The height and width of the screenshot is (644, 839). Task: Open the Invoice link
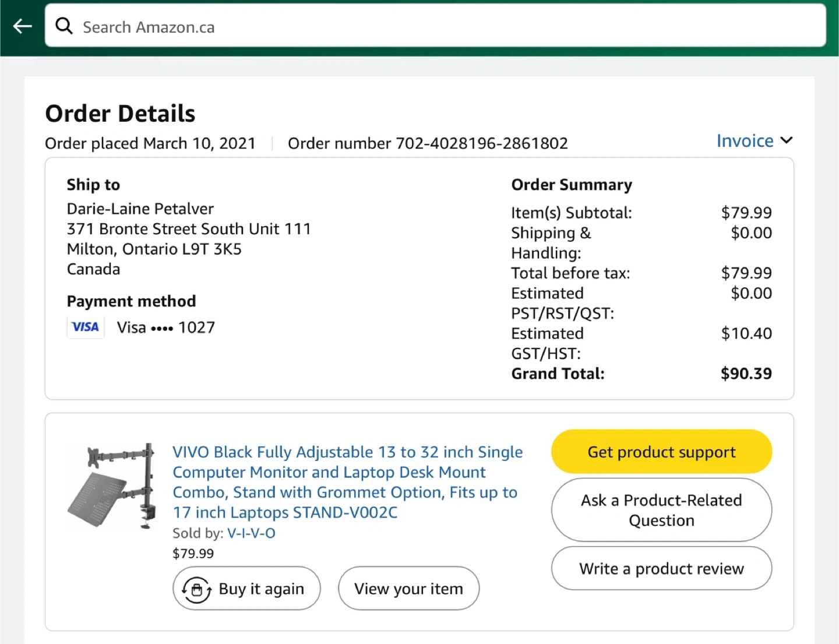click(x=745, y=141)
